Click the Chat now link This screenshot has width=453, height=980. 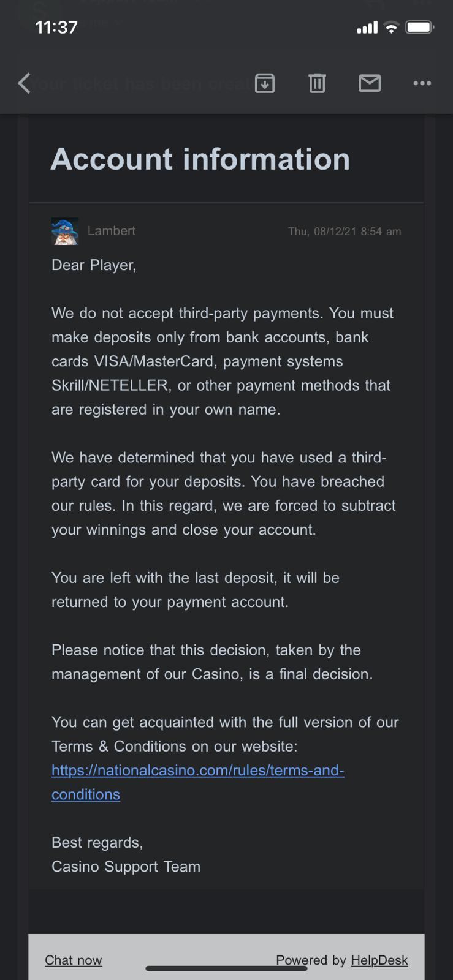click(73, 960)
